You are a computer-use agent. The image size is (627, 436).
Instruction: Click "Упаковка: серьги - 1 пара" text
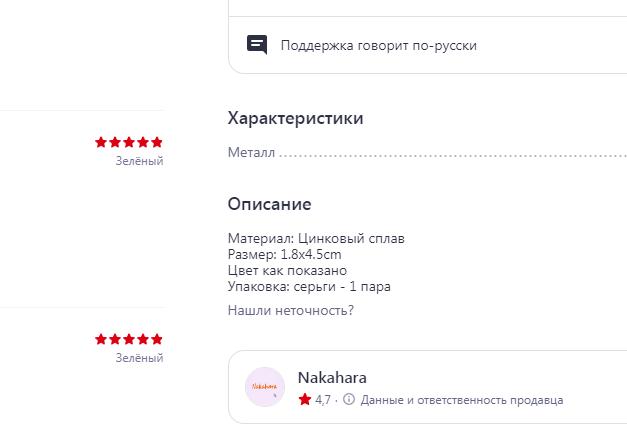point(309,287)
